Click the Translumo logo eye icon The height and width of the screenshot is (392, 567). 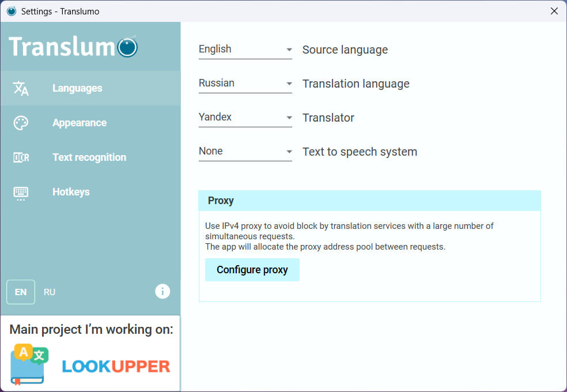click(128, 47)
